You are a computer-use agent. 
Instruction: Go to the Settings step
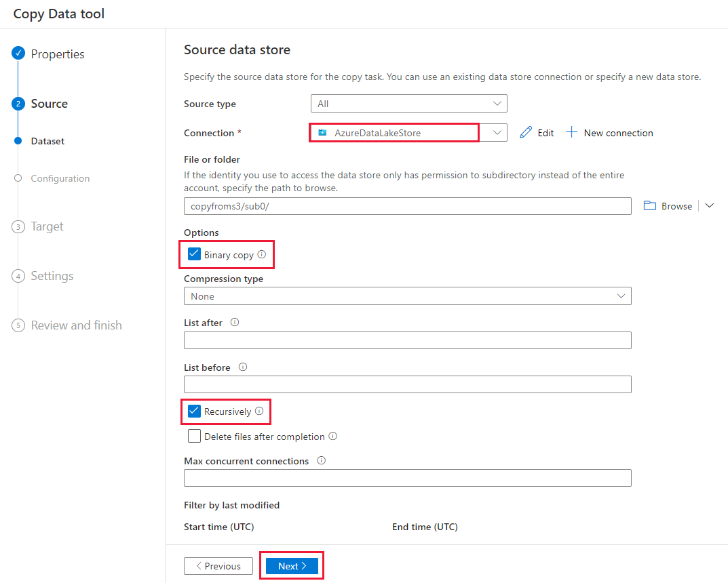pos(52,276)
